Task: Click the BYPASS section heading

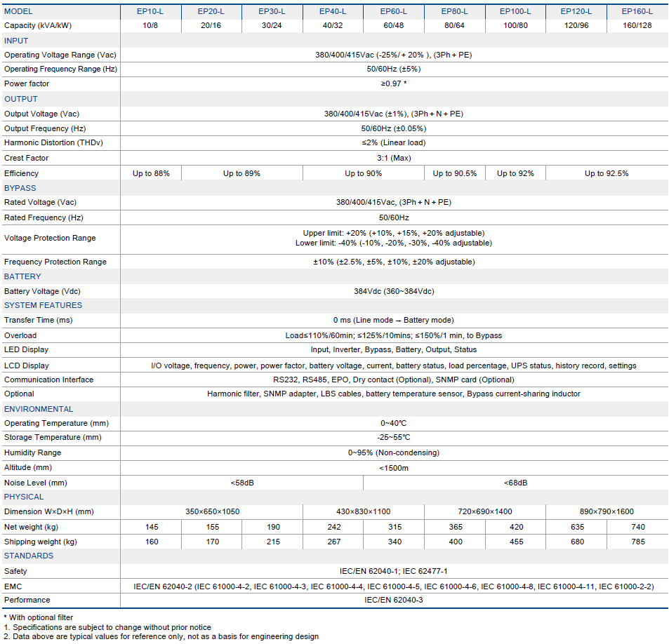Action: click(20, 188)
